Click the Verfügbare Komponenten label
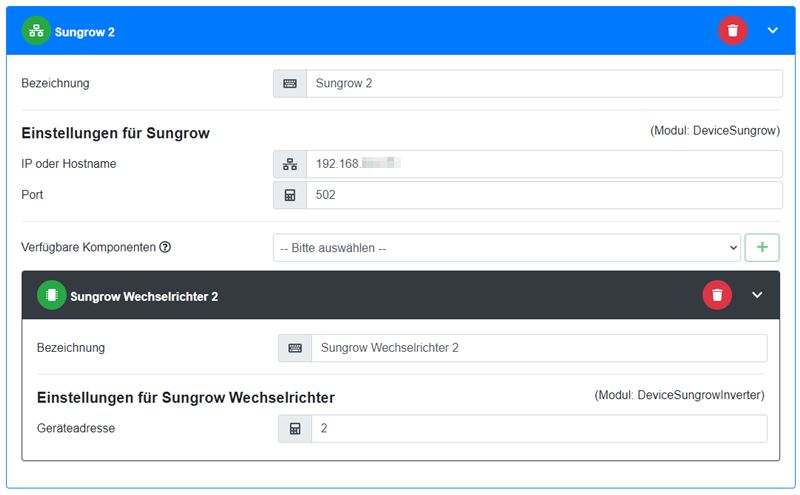800x495 pixels. click(x=88, y=248)
